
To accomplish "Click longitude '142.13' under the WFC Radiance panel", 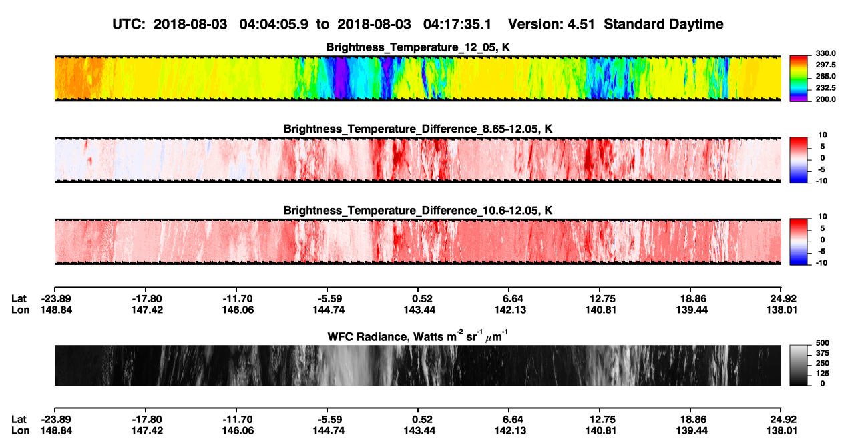I will (x=509, y=430).
